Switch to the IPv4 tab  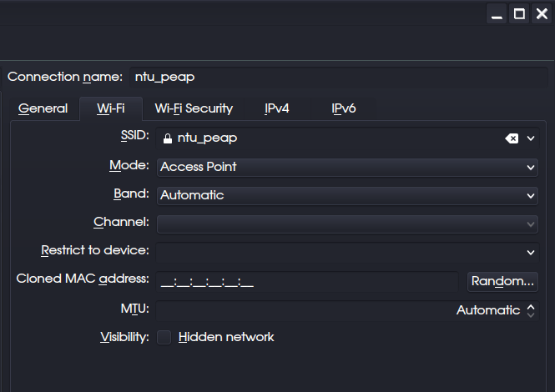click(x=276, y=108)
